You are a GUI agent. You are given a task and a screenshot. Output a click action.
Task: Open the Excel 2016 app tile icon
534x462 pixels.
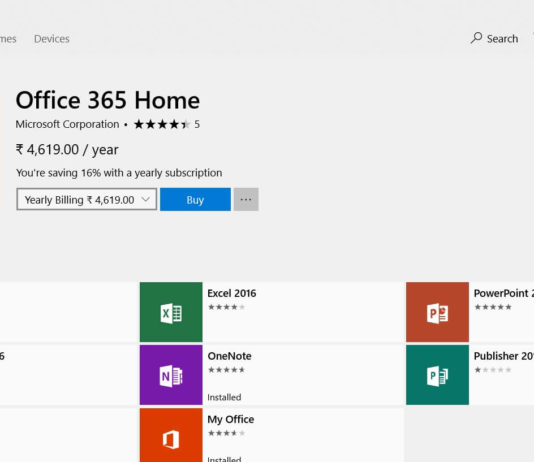coord(171,312)
